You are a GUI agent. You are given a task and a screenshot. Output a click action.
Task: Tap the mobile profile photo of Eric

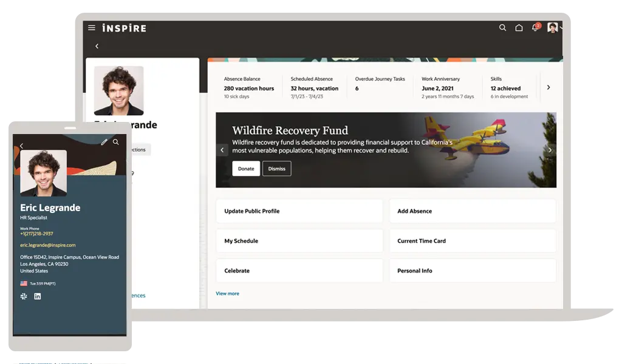click(44, 173)
